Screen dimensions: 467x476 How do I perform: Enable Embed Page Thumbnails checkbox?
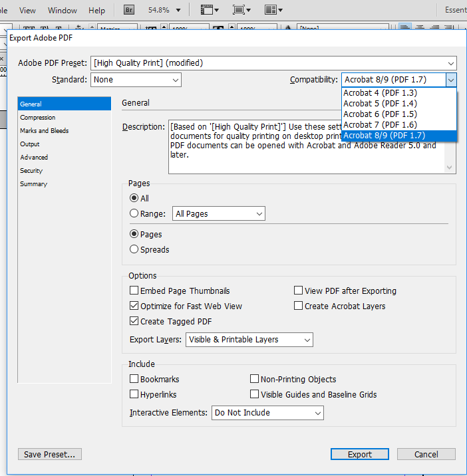[x=134, y=291]
